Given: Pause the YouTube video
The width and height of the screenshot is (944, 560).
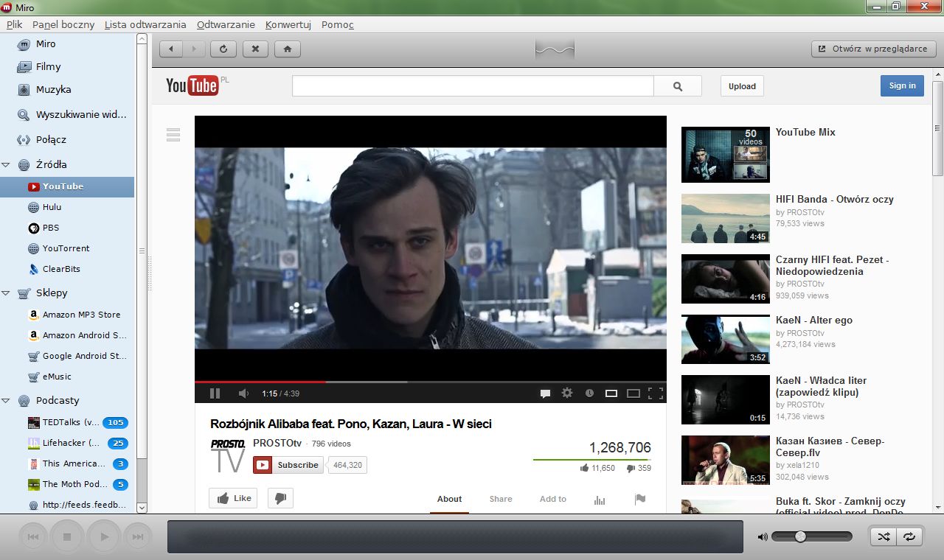Looking at the screenshot, I should (x=215, y=393).
